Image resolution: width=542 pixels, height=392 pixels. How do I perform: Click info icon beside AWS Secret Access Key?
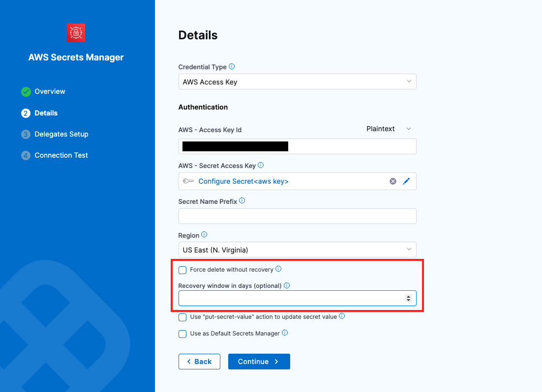[x=261, y=166]
